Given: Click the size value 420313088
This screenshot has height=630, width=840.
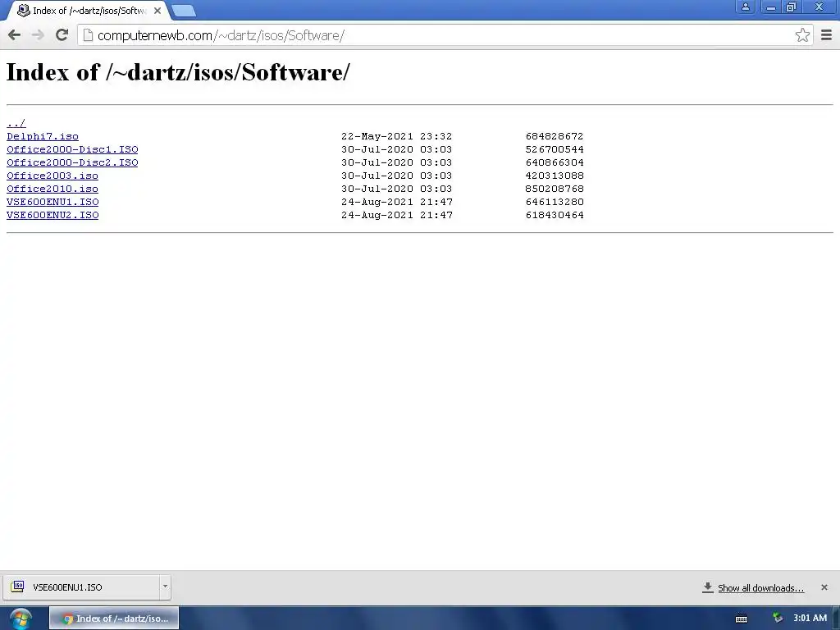Looking at the screenshot, I should 555,176.
